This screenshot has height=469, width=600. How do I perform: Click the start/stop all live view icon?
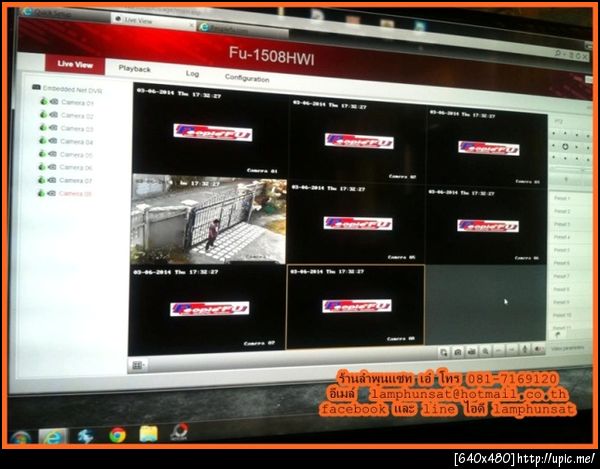443,352
